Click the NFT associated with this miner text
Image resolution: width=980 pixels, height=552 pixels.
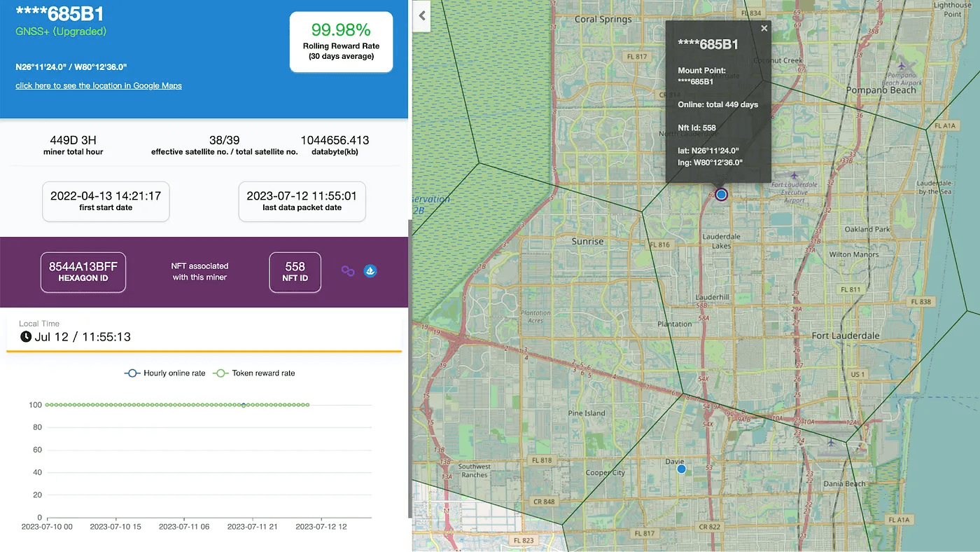(x=199, y=272)
